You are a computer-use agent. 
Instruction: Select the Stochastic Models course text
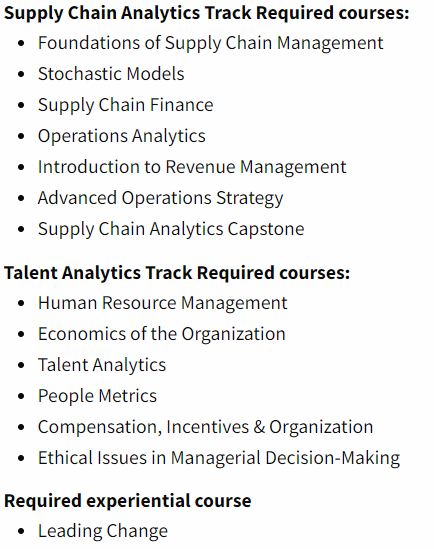111,74
